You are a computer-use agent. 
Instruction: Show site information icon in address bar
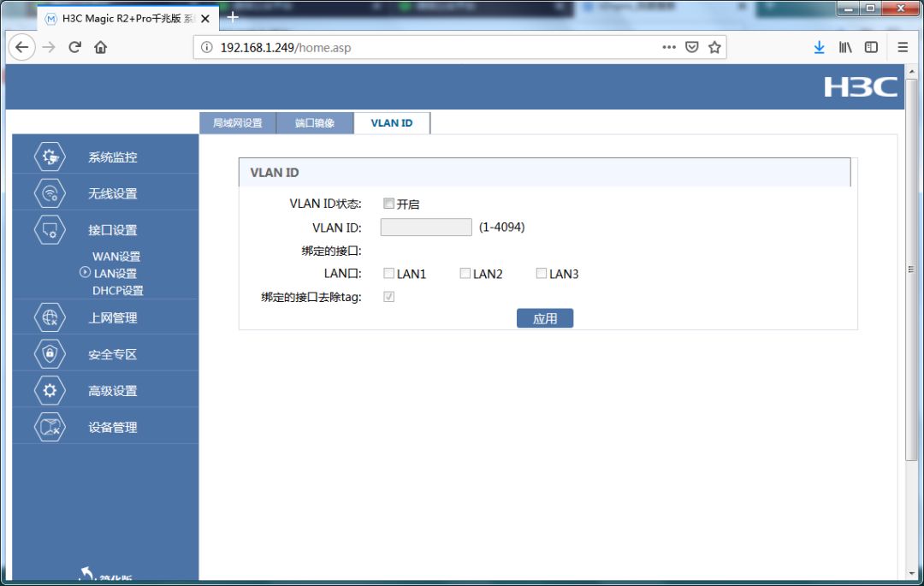(x=206, y=48)
